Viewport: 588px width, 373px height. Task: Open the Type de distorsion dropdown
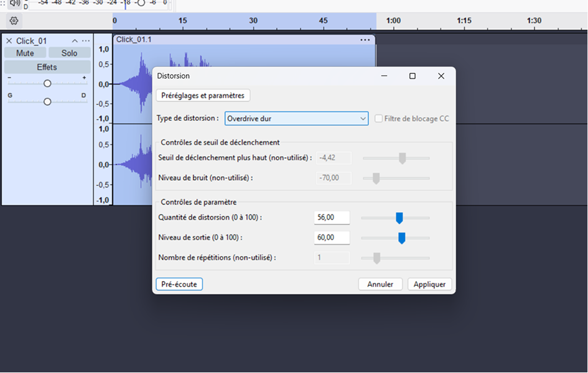click(x=296, y=119)
